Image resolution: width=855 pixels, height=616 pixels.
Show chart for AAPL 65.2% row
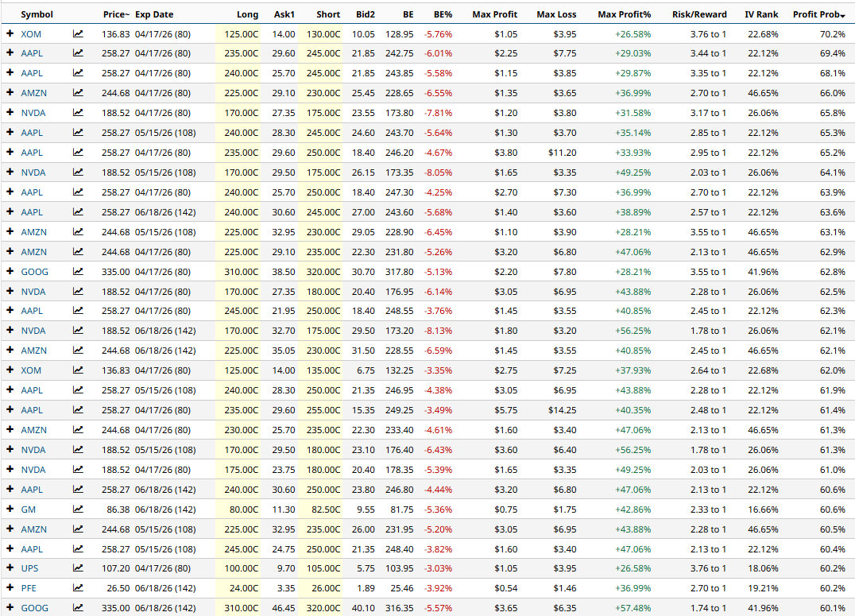point(78,153)
